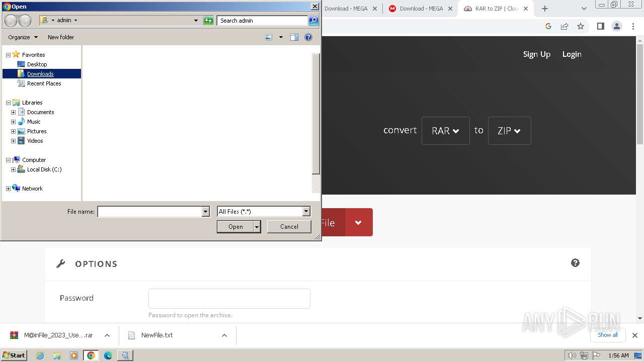Viewport: 644px width, 362px height.
Task: Select Desktop under Favorites
Action: (37, 64)
